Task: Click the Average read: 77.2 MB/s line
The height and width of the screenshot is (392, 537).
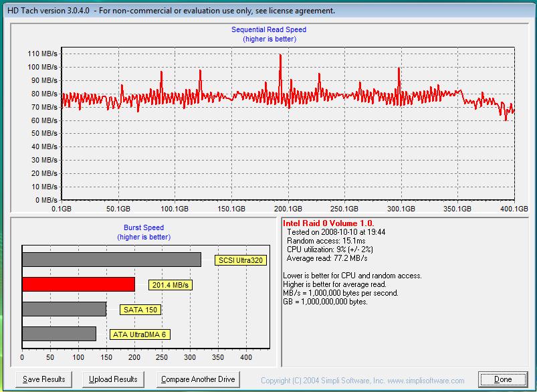Action: 327,258
